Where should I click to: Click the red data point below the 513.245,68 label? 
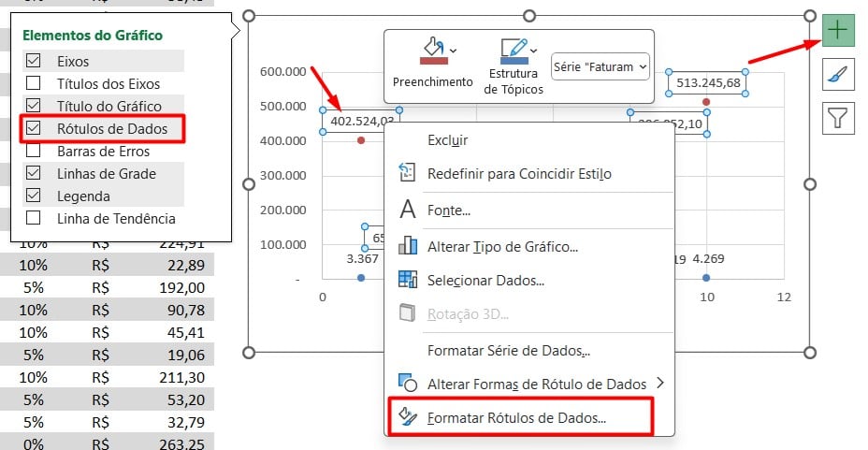(706, 102)
